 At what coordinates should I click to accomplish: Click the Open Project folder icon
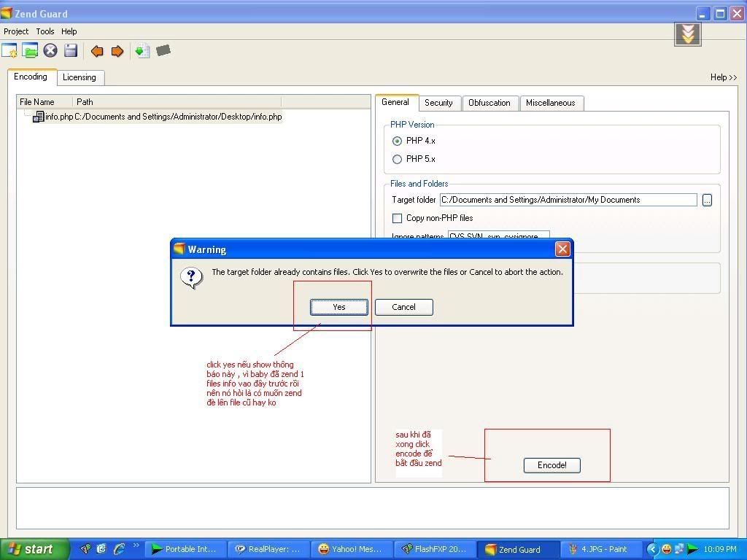point(30,50)
